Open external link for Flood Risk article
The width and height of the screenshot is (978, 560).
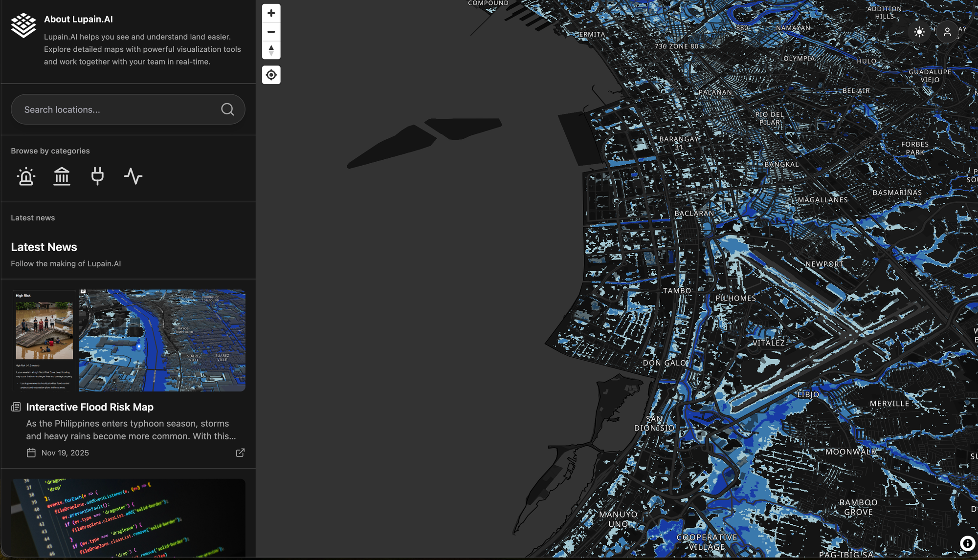pyautogui.click(x=240, y=453)
